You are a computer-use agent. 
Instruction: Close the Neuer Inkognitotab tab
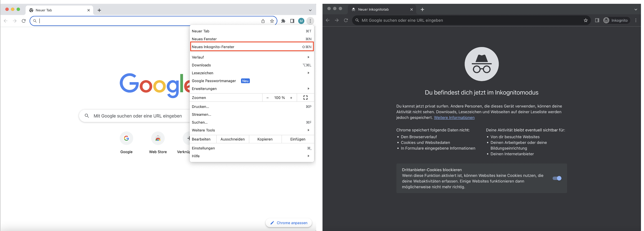pyautogui.click(x=412, y=10)
